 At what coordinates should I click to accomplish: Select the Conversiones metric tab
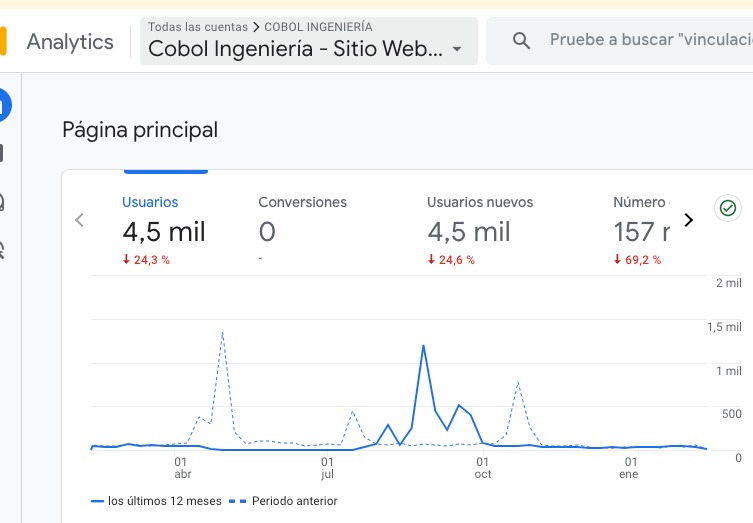pos(302,230)
